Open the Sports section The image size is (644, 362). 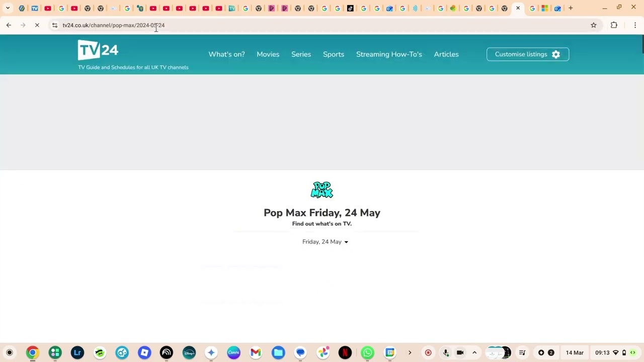point(334,54)
